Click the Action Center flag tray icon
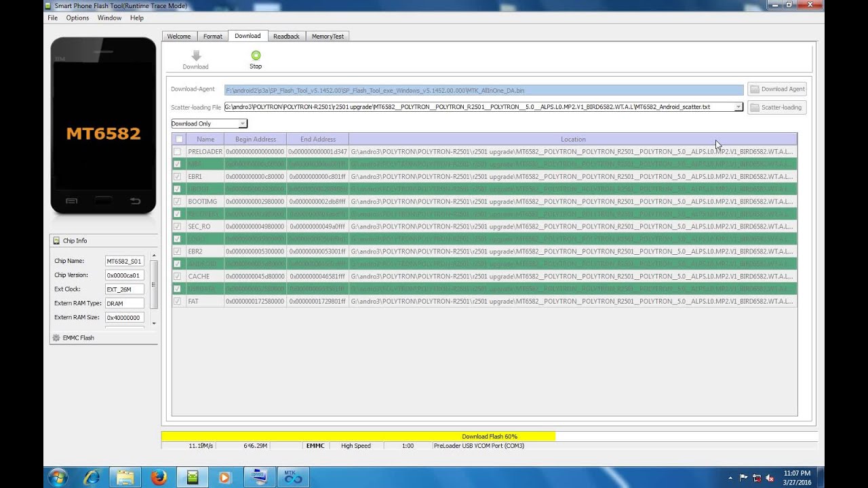 pyautogui.click(x=744, y=477)
